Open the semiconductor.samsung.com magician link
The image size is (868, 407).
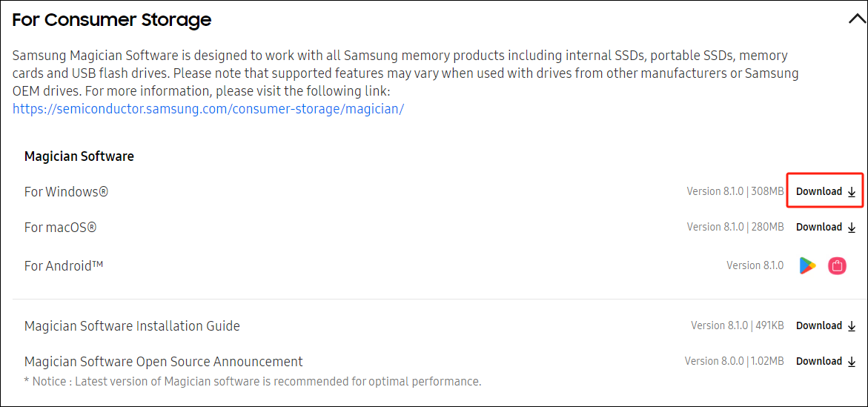pos(208,109)
